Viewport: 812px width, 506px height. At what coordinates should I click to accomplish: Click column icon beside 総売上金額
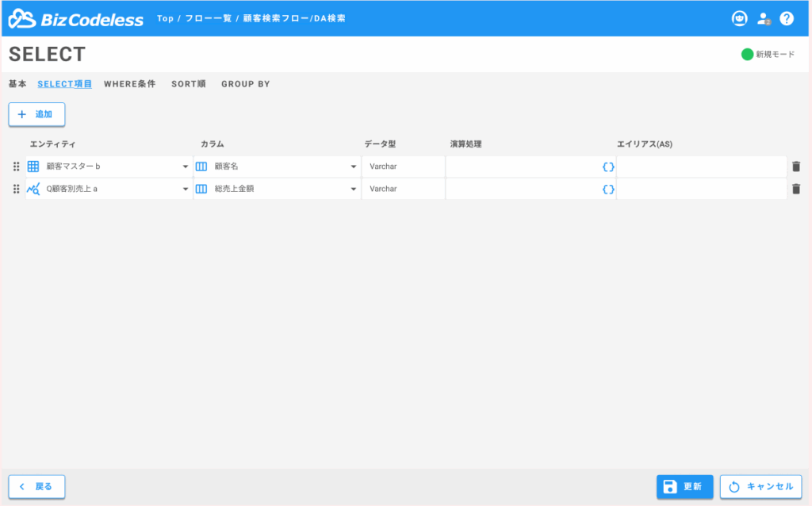coord(201,189)
